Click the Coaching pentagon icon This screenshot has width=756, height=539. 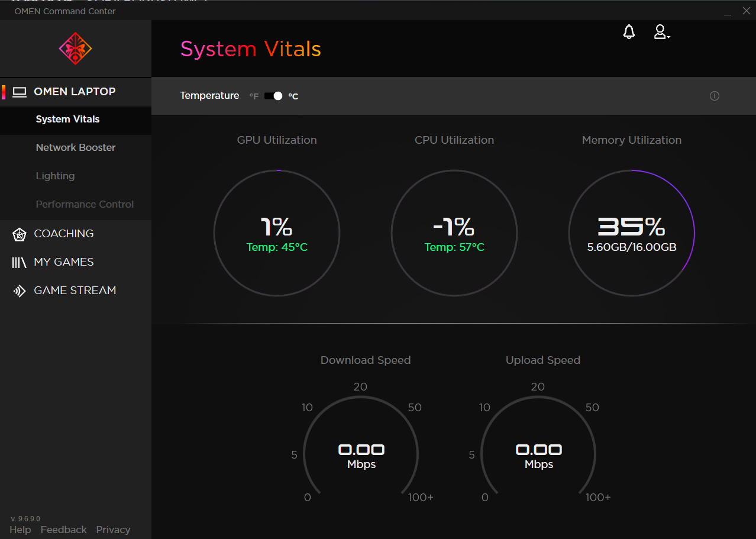point(20,234)
